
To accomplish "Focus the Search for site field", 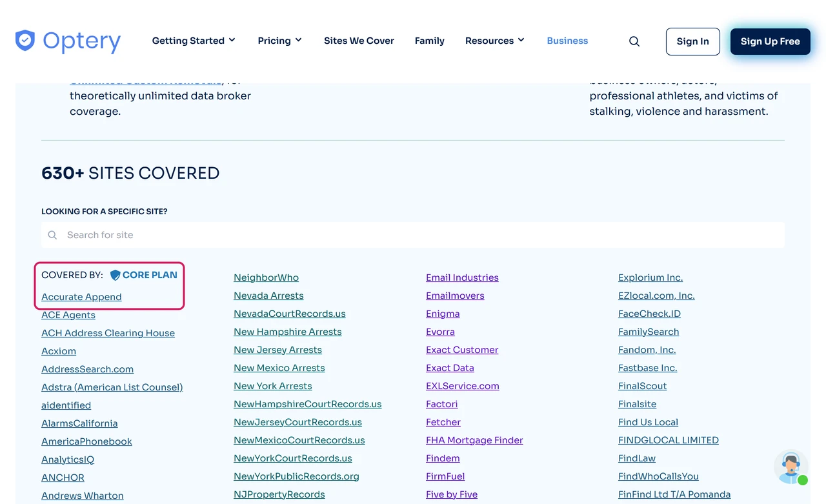I will 413,235.
